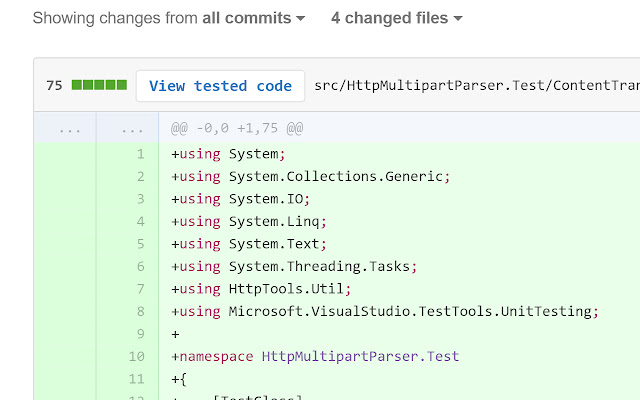This screenshot has width=640, height=400.
Task: Click line number 3
Action: click(140, 199)
